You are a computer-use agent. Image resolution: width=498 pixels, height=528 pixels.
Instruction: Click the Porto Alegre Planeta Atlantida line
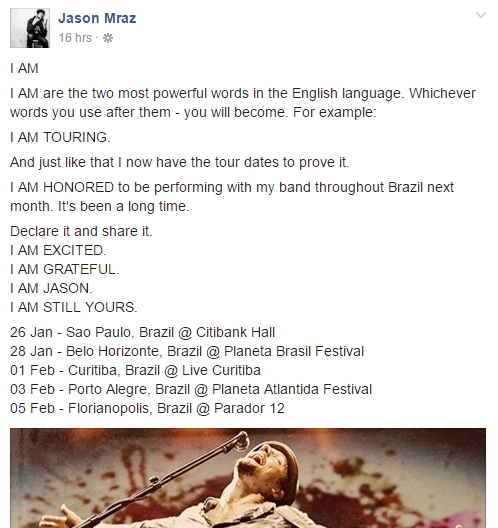tap(191, 389)
